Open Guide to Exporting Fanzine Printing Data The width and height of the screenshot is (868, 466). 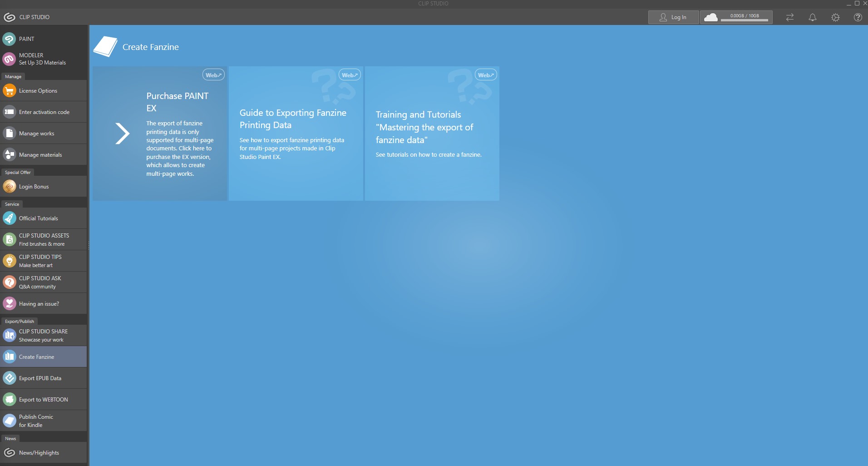tap(296, 134)
